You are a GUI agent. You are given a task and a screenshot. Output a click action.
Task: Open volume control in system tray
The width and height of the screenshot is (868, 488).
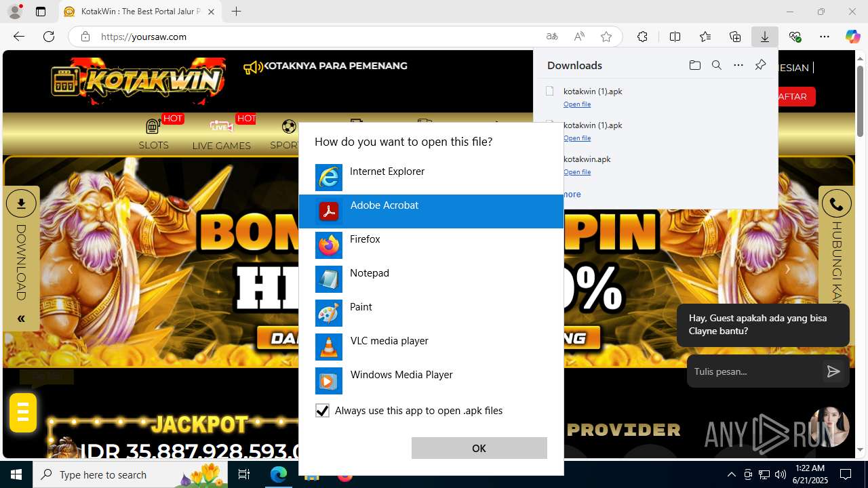tap(781, 474)
